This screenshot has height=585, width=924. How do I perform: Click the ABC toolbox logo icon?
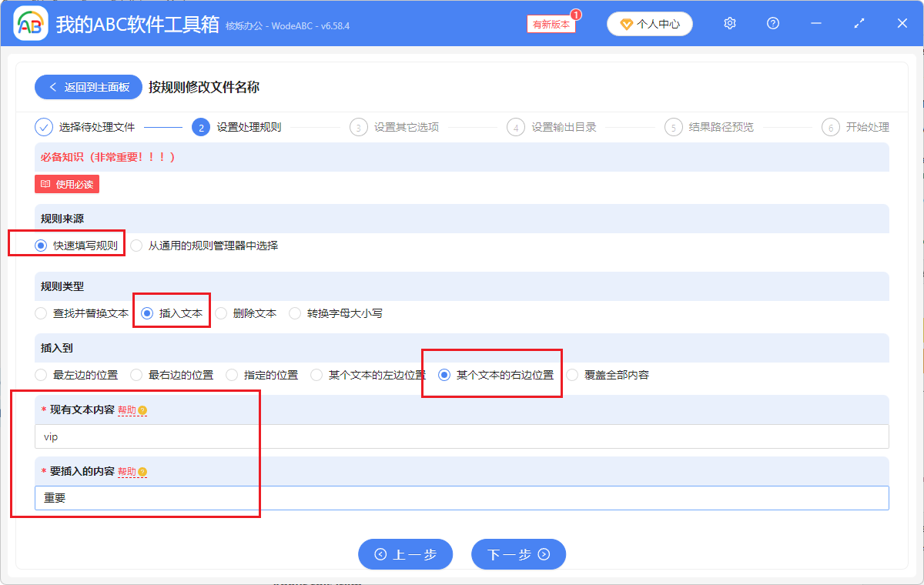coord(30,23)
